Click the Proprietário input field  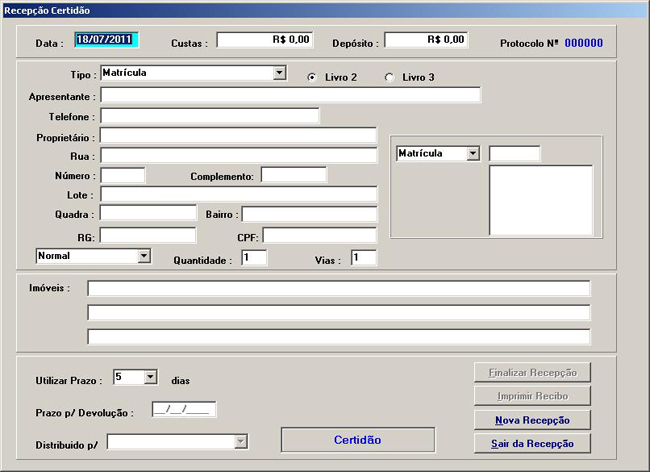(238, 136)
